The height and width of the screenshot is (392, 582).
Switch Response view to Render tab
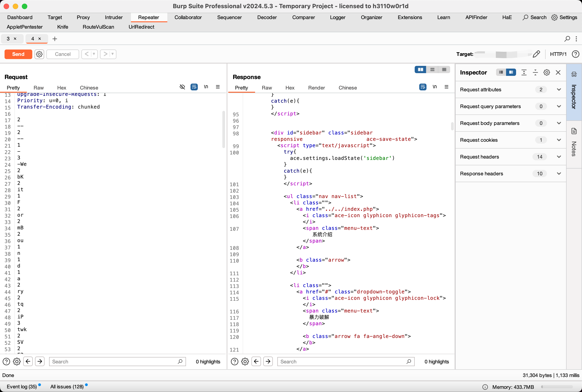tap(316, 88)
